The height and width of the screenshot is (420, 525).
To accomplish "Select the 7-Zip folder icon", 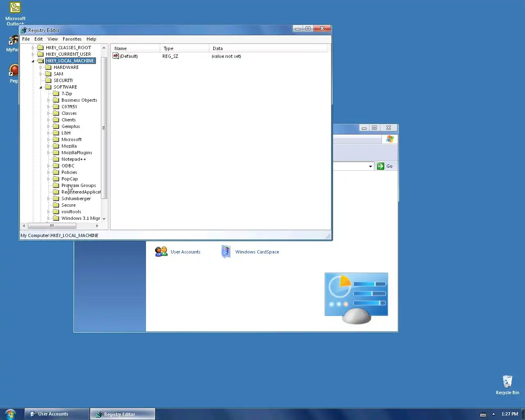I will point(56,94).
